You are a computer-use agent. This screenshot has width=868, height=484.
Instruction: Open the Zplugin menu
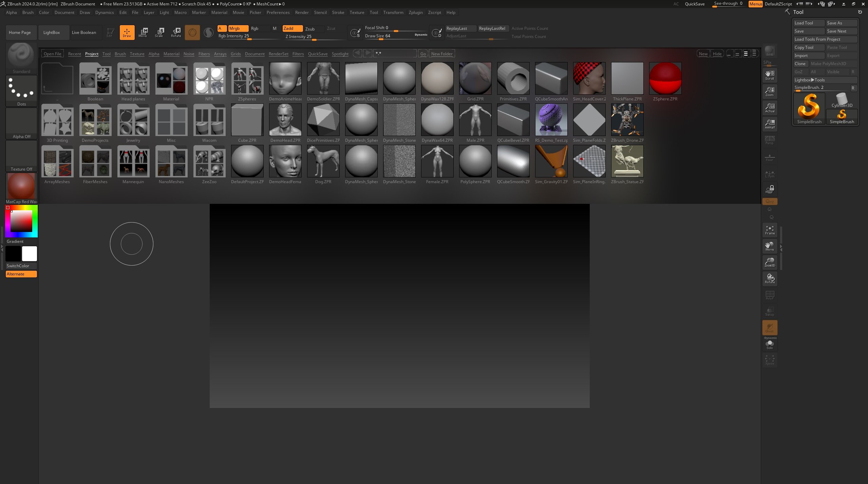pyautogui.click(x=416, y=12)
